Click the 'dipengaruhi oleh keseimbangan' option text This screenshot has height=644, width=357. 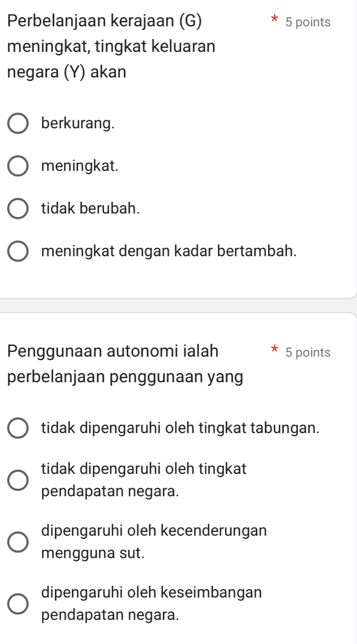(x=152, y=592)
